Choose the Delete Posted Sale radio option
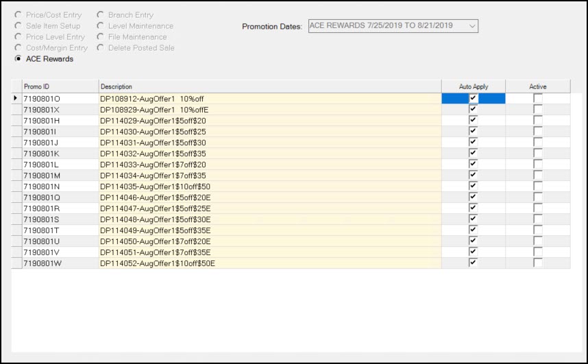This screenshot has width=588, height=364. [101, 48]
